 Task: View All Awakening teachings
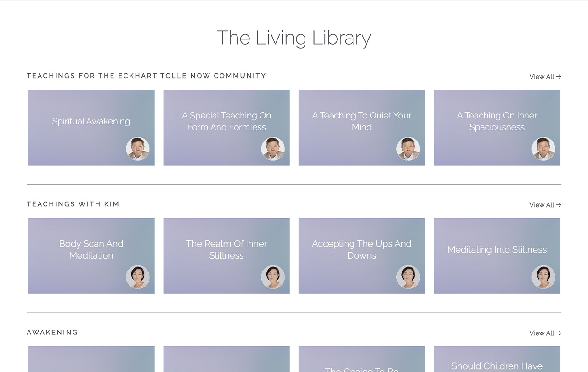click(x=545, y=333)
